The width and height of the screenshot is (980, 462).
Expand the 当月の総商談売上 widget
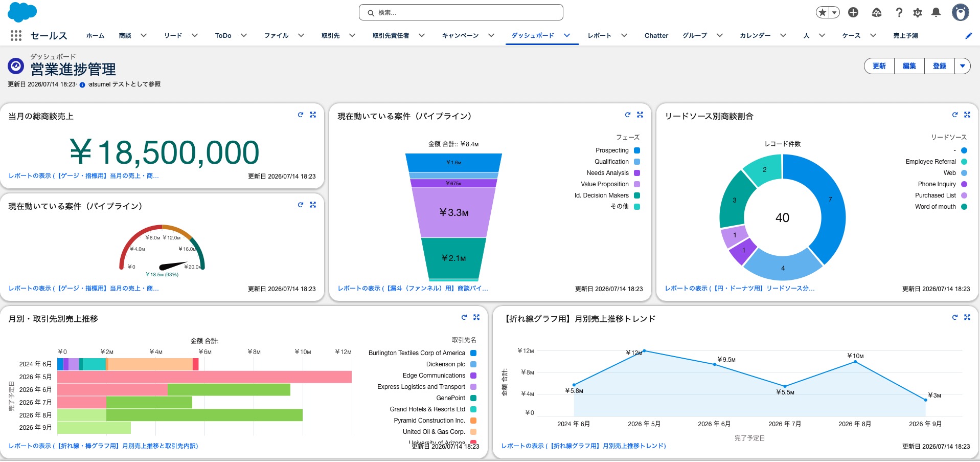[313, 115]
